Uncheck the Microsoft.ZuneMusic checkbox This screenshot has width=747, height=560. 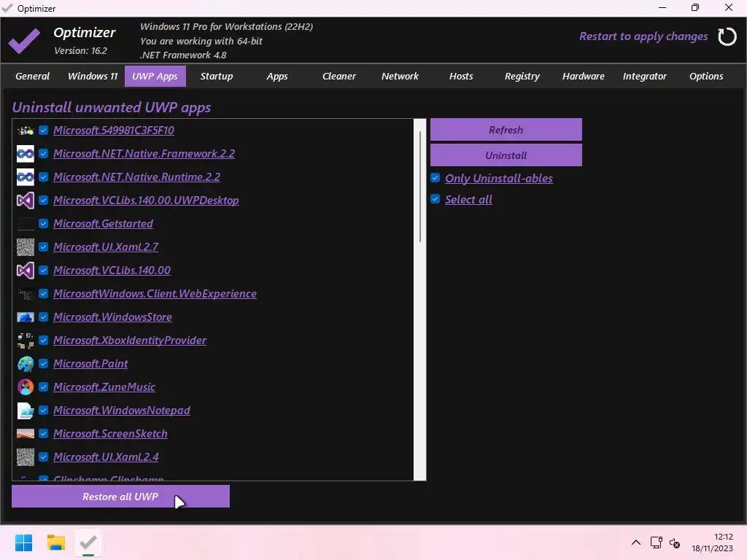43,387
